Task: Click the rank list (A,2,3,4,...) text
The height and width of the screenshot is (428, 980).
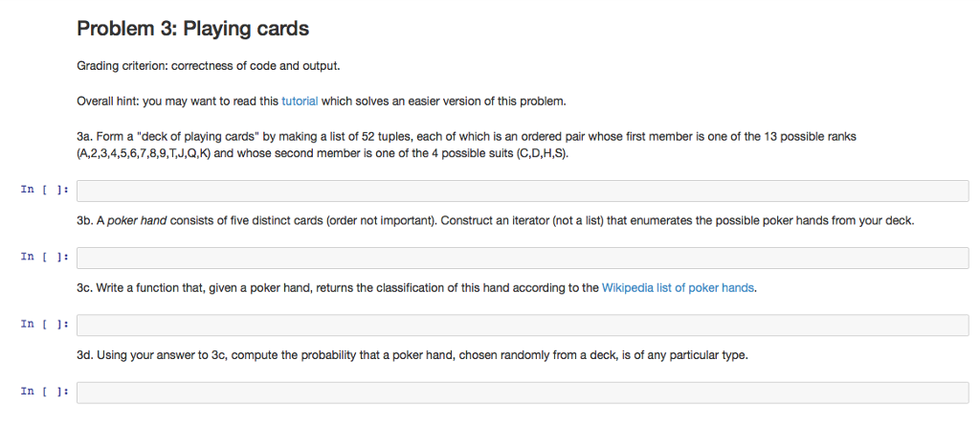Action: pyautogui.click(x=143, y=153)
